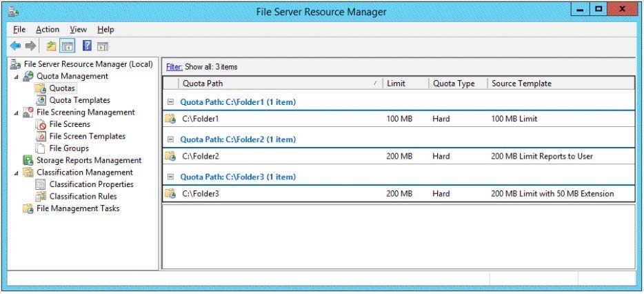Click the folder icon of C:\Folder3 row
Viewport: 644px width, 294px height.
click(x=170, y=193)
